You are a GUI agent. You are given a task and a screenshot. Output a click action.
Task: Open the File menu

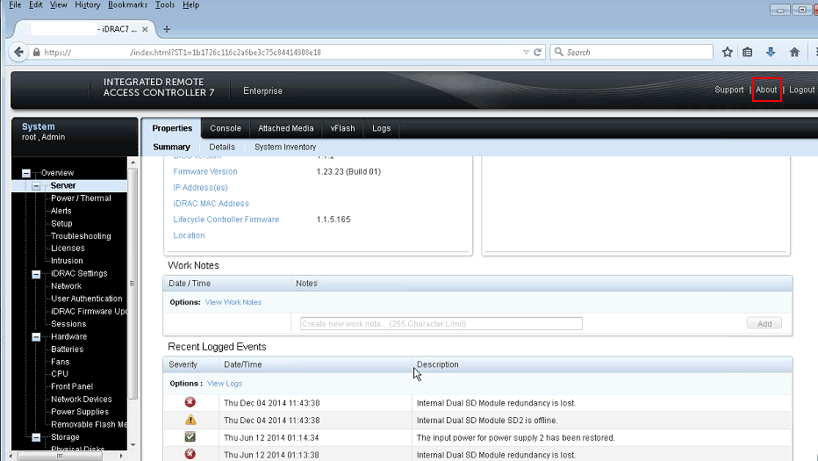click(x=15, y=5)
